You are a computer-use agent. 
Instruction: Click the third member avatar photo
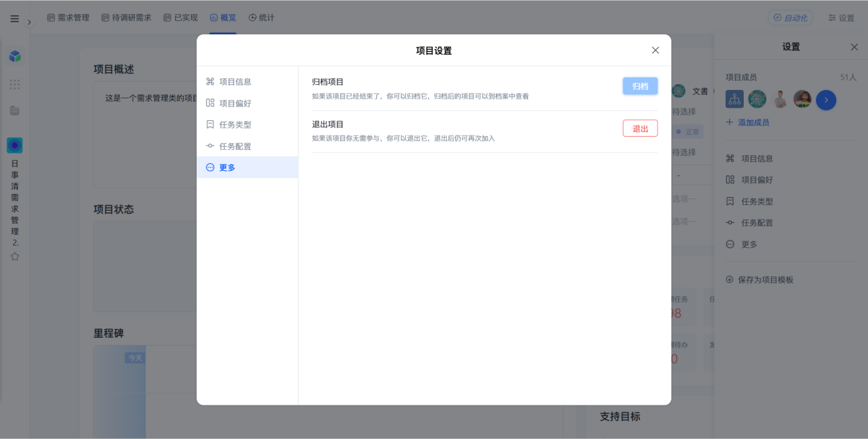[x=780, y=99]
